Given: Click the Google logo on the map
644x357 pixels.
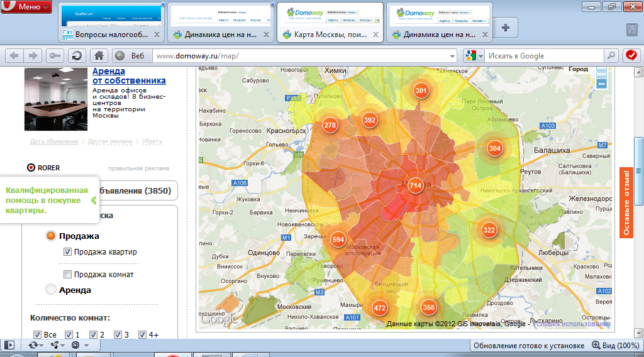Looking at the screenshot, I should [x=219, y=318].
